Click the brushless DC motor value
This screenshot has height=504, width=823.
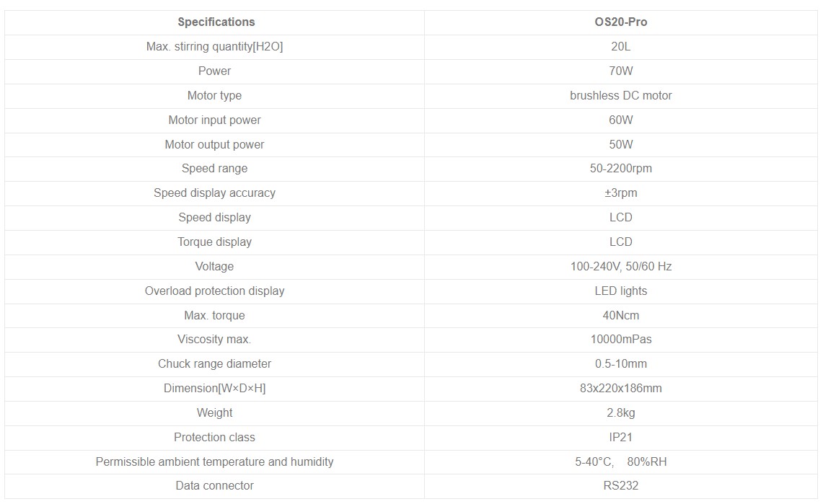coord(620,96)
